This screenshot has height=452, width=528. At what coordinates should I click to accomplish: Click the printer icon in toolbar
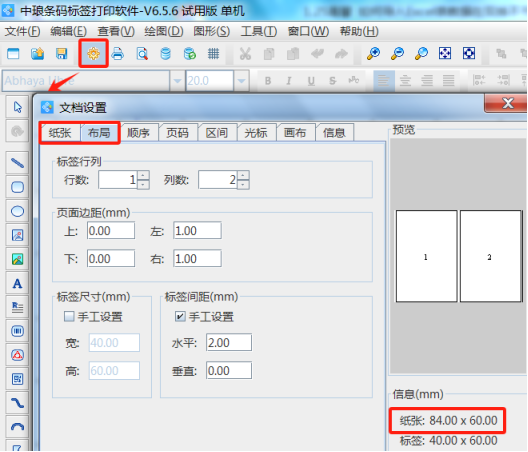tap(118, 54)
